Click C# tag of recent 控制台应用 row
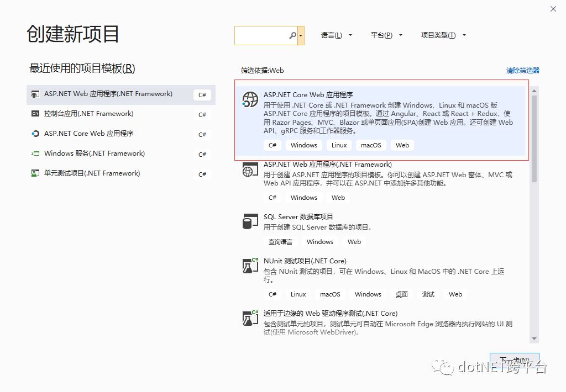The height and width of the screenshot is (392, 566). click(202, 115)
